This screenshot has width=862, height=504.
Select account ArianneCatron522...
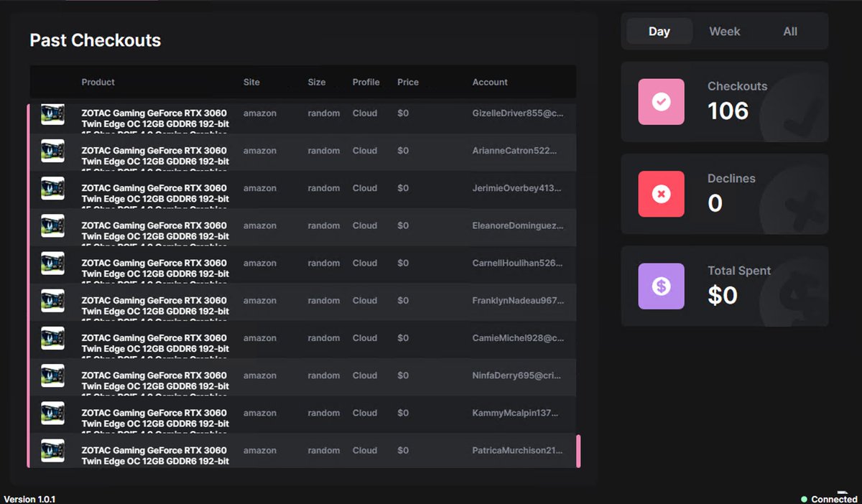[x=514, y=151]
